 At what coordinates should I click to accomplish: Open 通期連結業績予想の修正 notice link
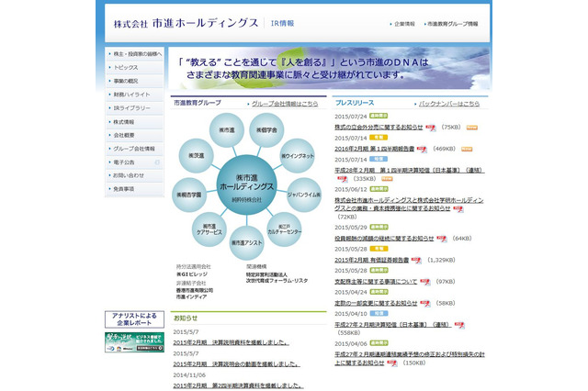tap(410, 358)
